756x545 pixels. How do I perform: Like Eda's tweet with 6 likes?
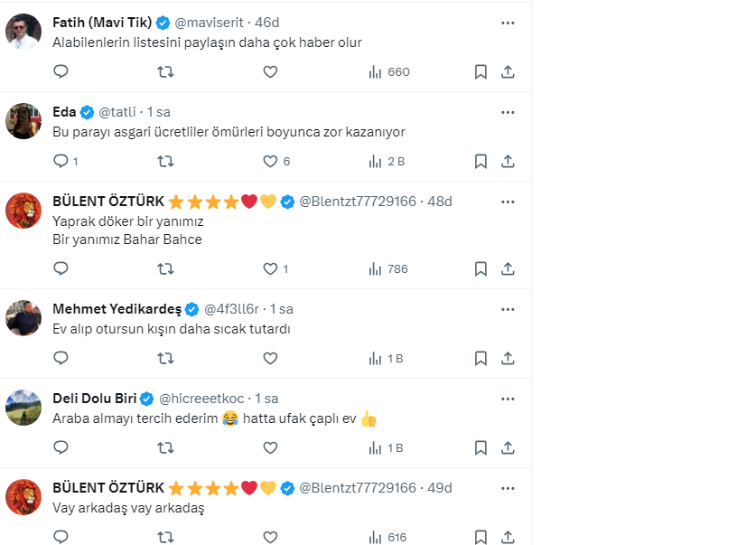270,161
